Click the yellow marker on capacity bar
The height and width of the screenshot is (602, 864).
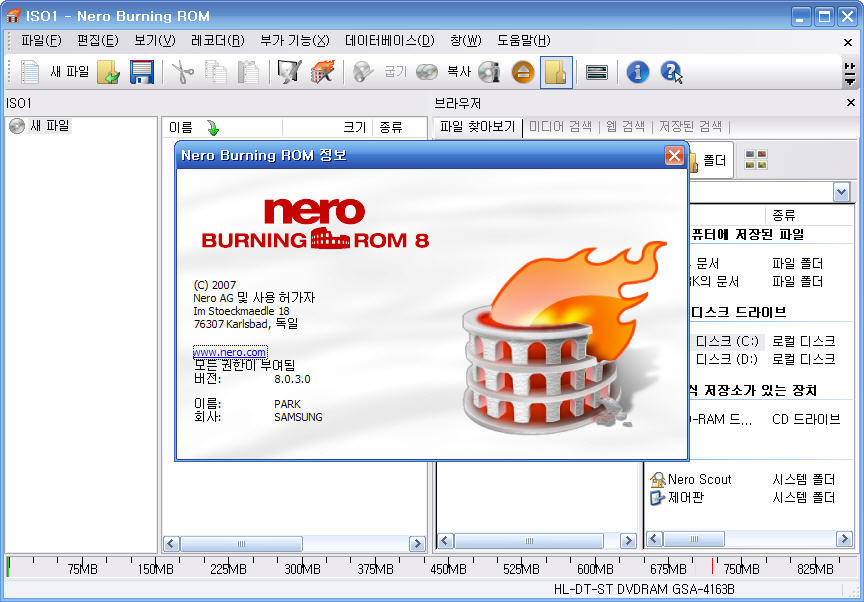tap(695, 566)
